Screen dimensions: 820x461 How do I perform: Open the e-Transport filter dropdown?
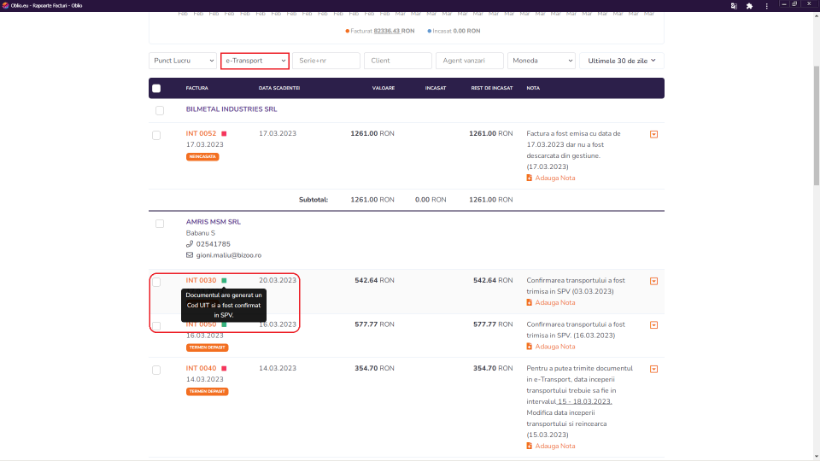(x=255, y=61)
